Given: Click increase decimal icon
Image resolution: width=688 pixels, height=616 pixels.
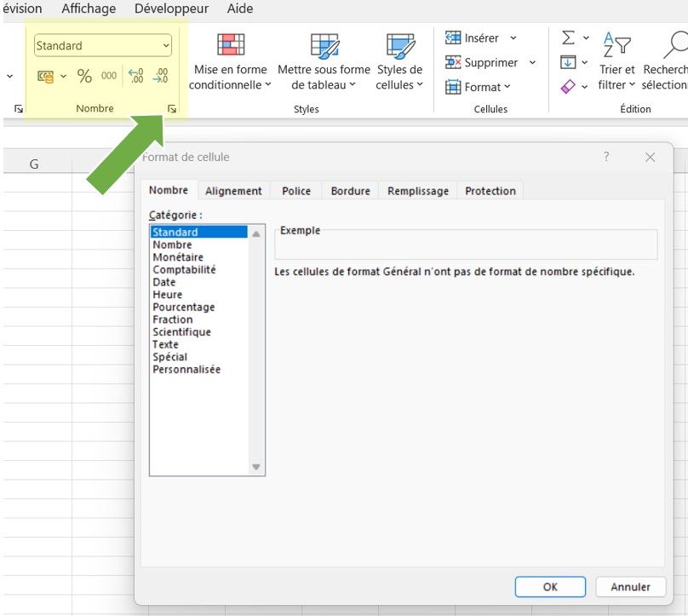Looking at the screenshot, I should coord(135,76).
